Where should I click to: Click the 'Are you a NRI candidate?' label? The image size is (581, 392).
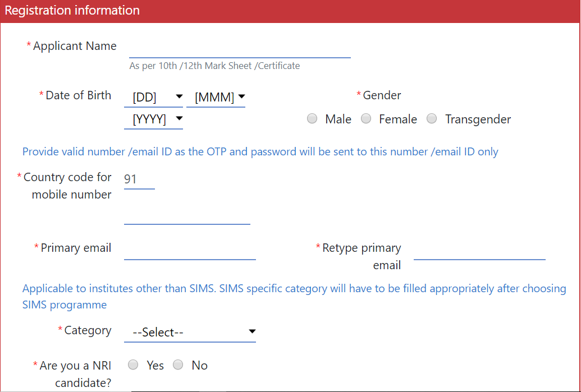76,374
